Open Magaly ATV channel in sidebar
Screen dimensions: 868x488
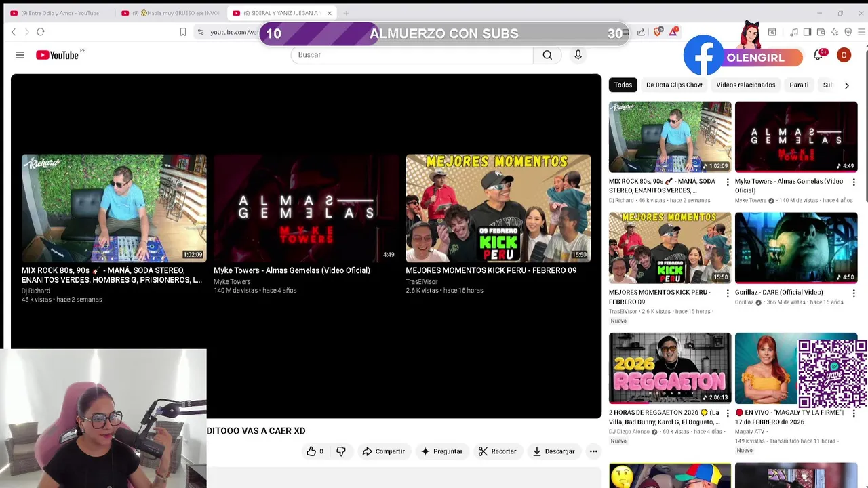click(x=749, y=432)
